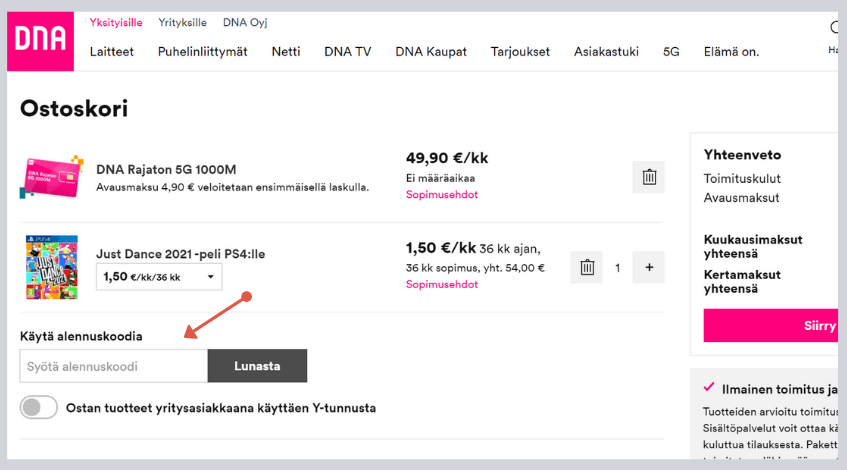The image size is (847, 470).
Task: Go to the DNA Oyj section
Action: click(x=245, y=23)
